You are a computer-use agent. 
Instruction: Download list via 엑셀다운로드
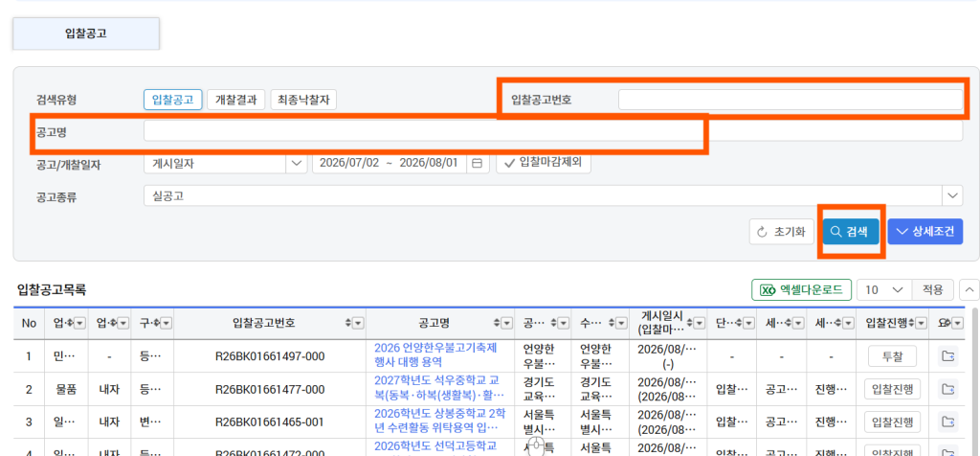(801, 290)
